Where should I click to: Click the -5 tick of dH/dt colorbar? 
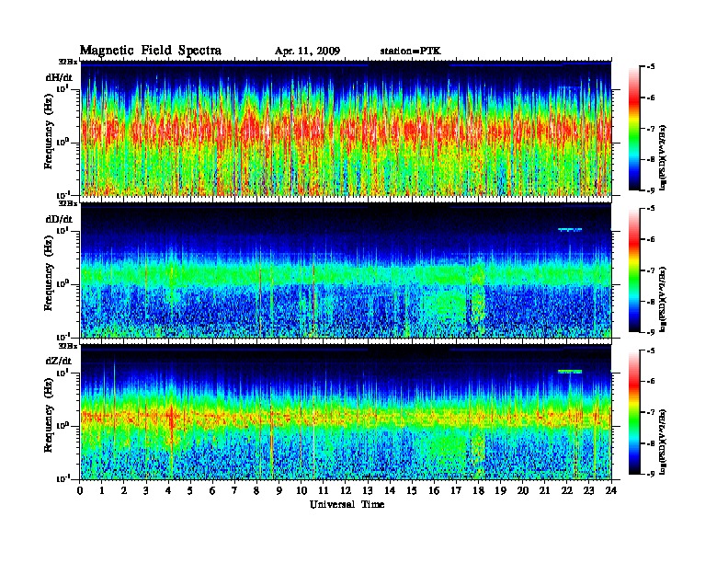[651, 67]
